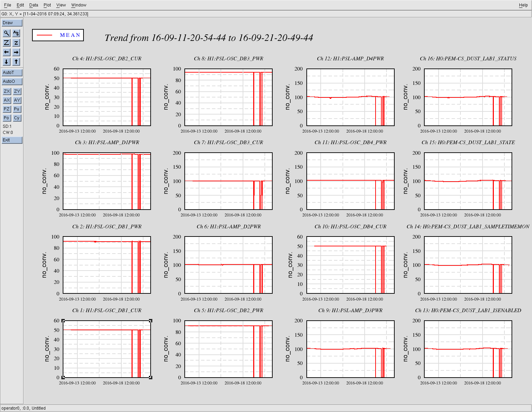532x412 pixels.
Task: Select the magnifier zoom tool
Action: (x=6, y=33)
